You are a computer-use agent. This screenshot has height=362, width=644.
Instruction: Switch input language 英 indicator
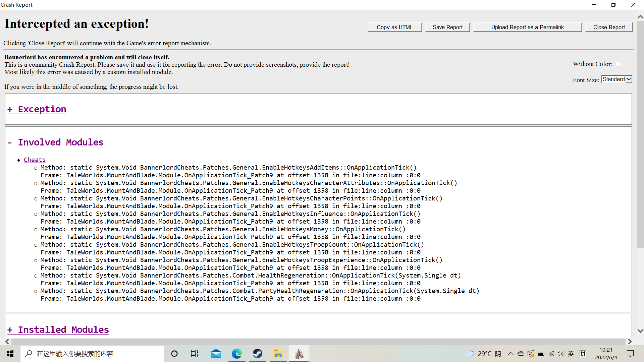[x=571, y=354]
